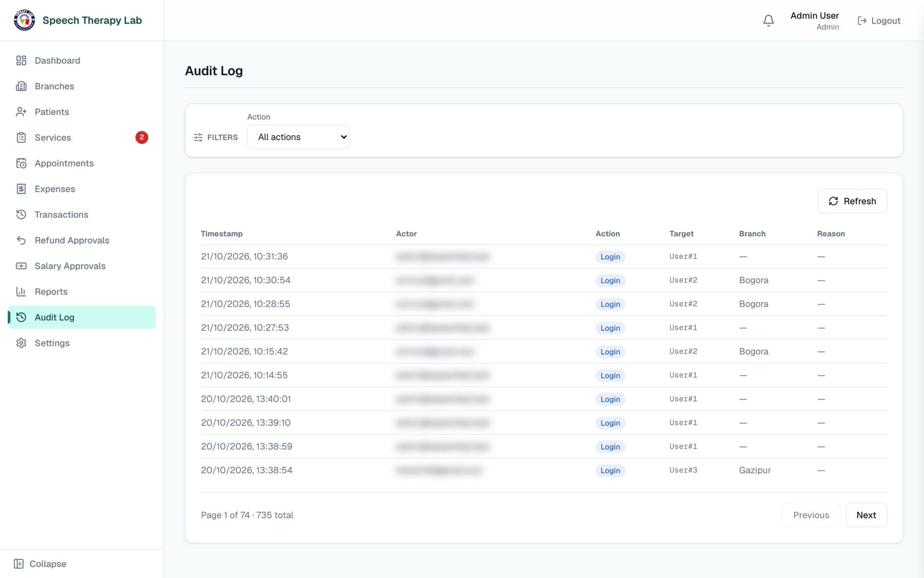Viewport: 924px width, 578px height.
Task: Click the Logout arrow icon
Action: click(x=862, y=21)
